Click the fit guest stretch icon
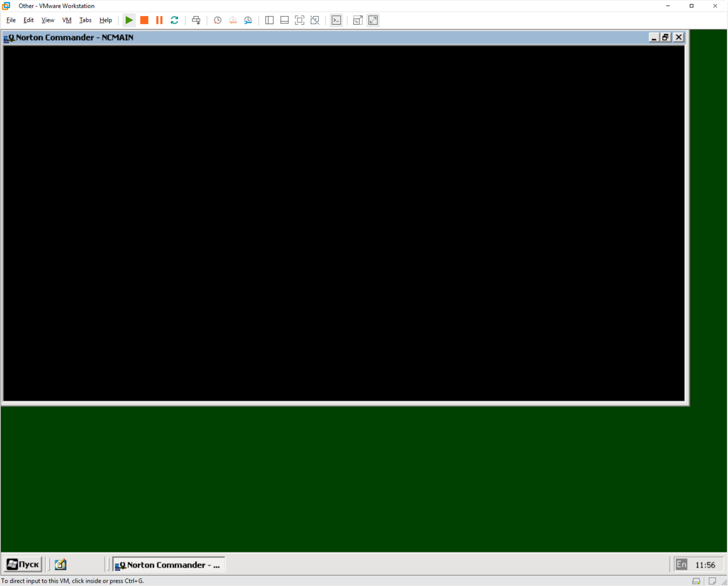This screenshot has height=586, width=728. pos(357,20)
